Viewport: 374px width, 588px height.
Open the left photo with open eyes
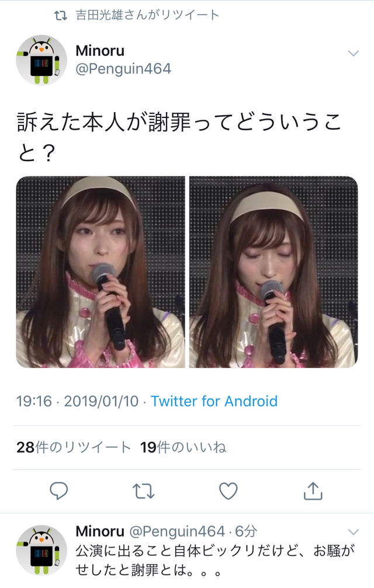click(x=101, y=272)
